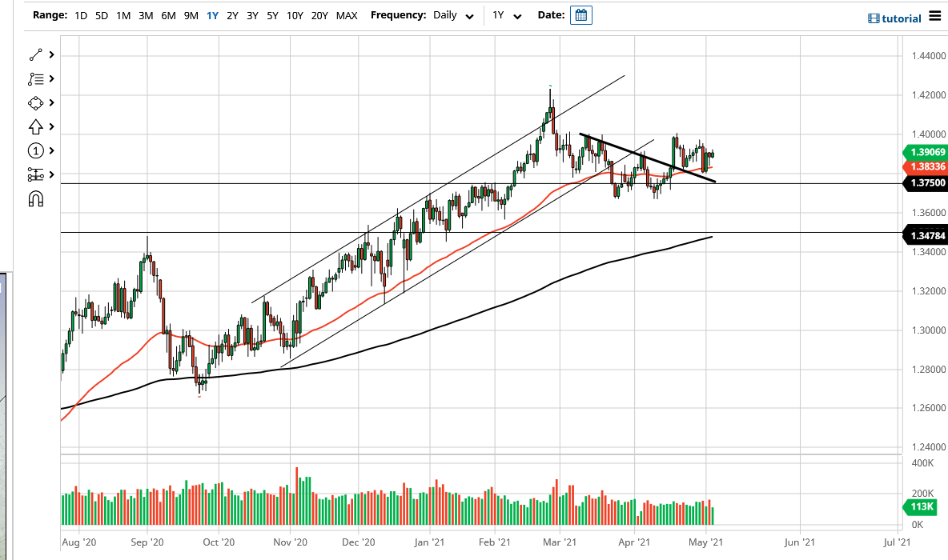The width and height of the screenshot is (948, 560).
Task: Set range to 5D
Action: click(x=102, y=16)
